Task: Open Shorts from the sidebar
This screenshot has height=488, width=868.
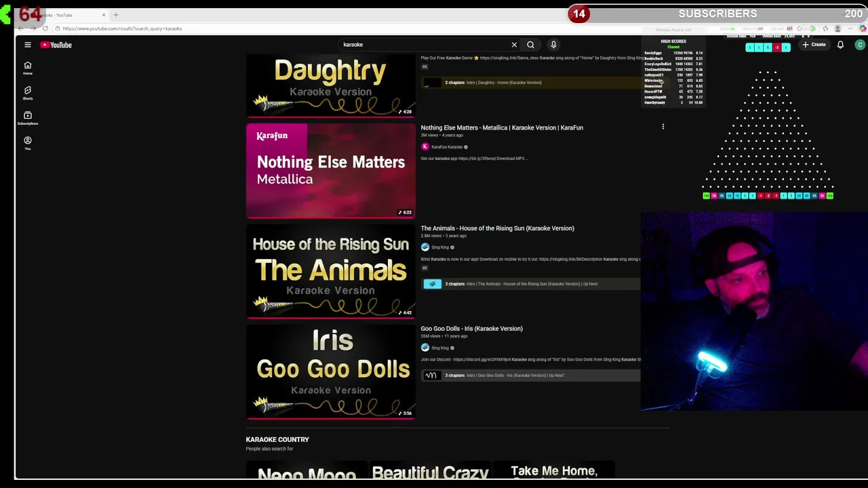Action: [28, 93]
